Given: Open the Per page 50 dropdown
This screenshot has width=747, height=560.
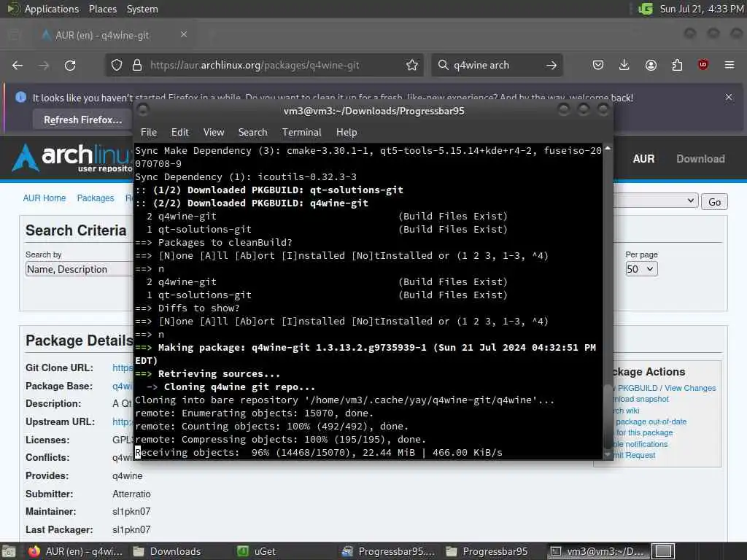Looking at the screenshot, I should coord(641,269).
